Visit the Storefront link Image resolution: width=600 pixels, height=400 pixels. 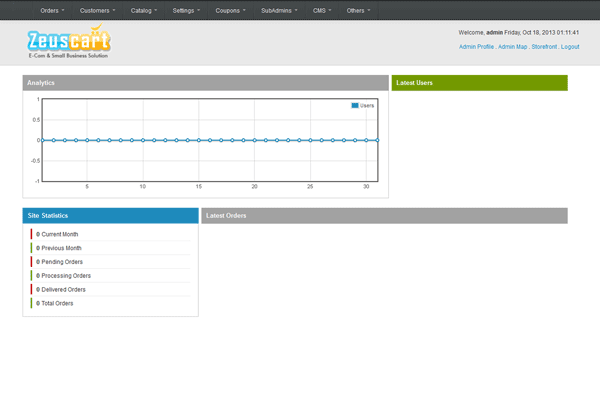pos(543,47)
